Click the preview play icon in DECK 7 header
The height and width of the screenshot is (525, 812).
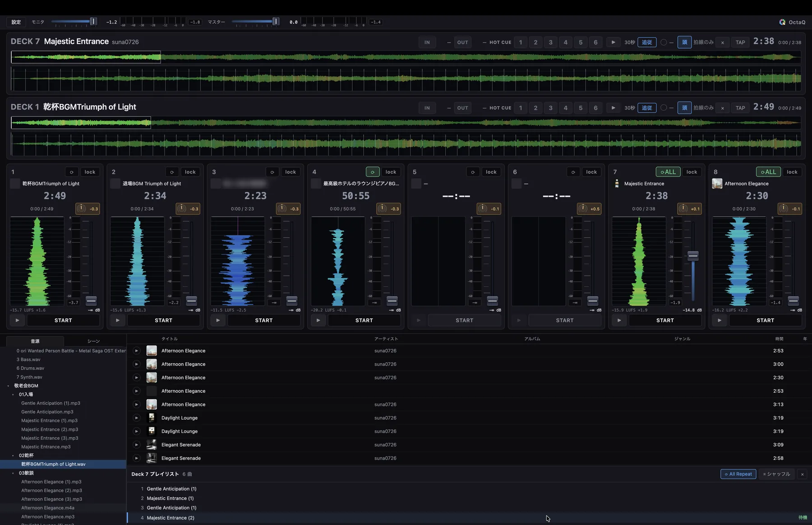[x=613, y=42]
